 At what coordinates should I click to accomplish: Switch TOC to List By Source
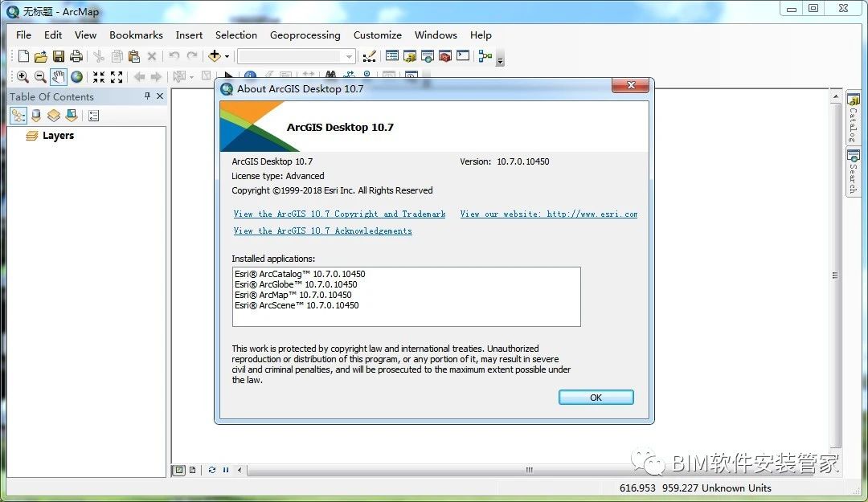36,115
